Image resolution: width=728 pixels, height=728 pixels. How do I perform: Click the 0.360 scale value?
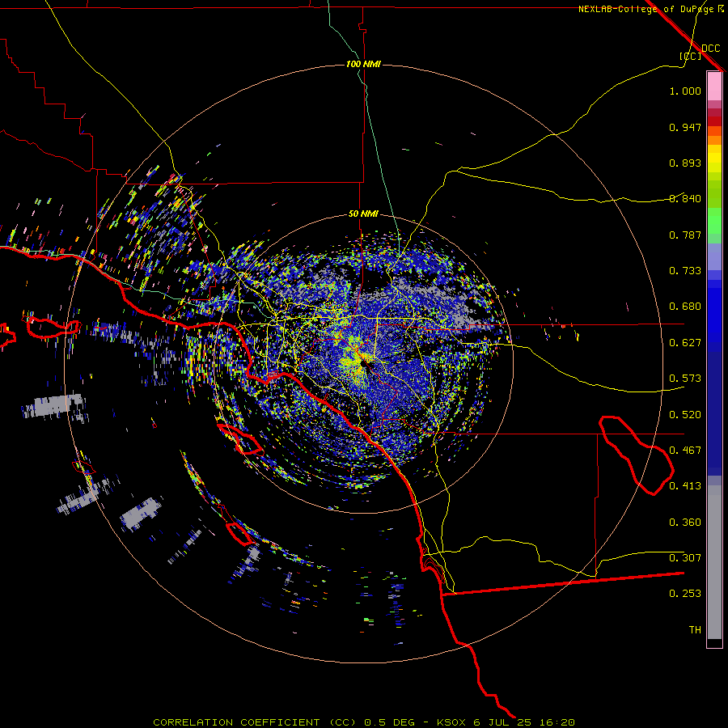tap(685, 523)
